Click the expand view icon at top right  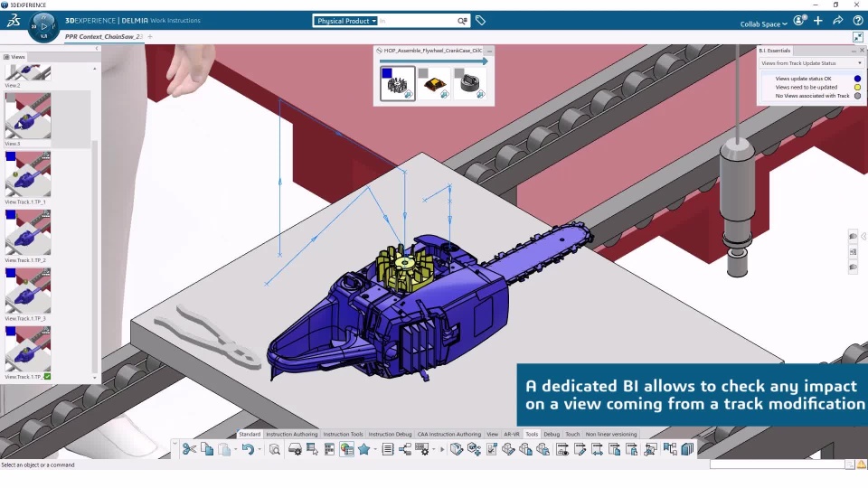tap(857, 37)
